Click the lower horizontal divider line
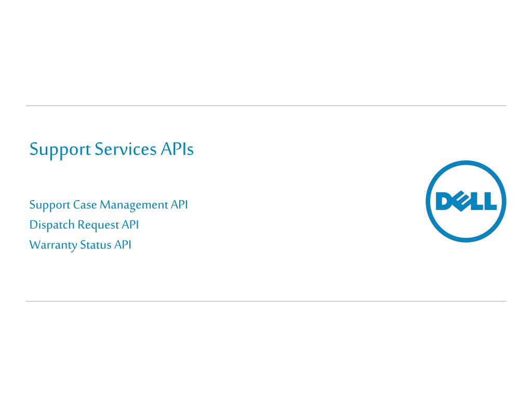 pos(265,301)
